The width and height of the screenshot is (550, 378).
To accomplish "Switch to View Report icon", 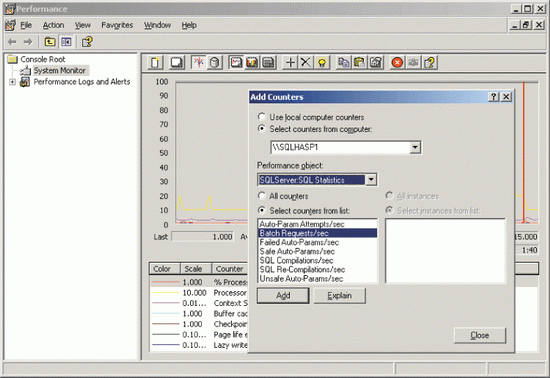I will pyautogui.click(x=268, y=62).
